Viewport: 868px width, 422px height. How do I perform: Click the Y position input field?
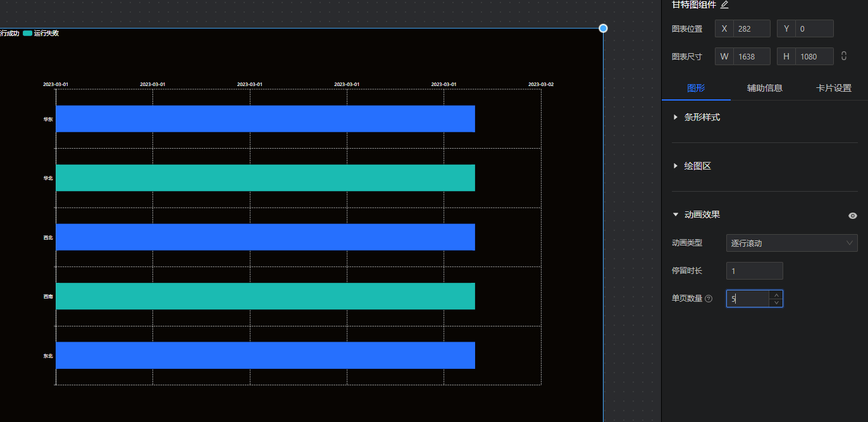coord(814,28)
